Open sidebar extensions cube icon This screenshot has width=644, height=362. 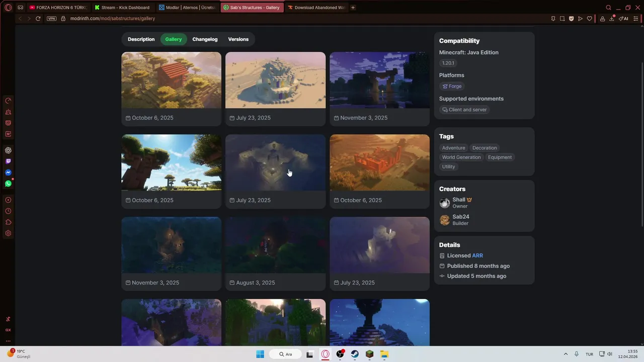8,222
